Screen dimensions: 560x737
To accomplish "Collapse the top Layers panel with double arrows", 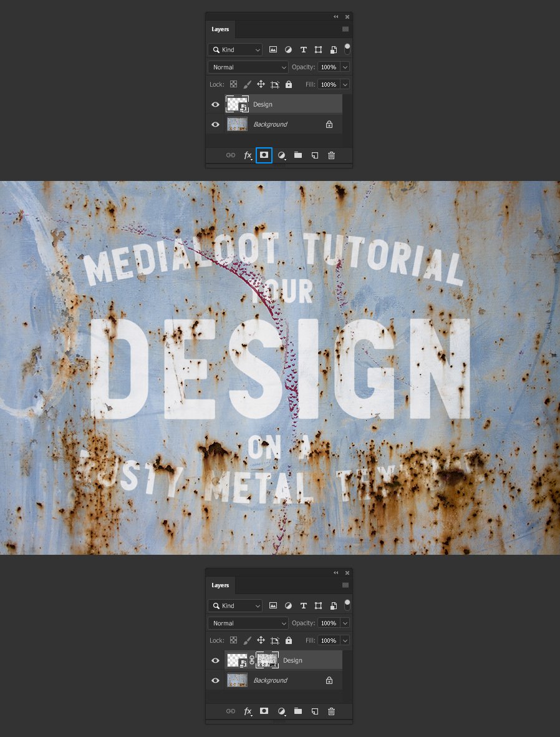I will [x=336, y=17].
